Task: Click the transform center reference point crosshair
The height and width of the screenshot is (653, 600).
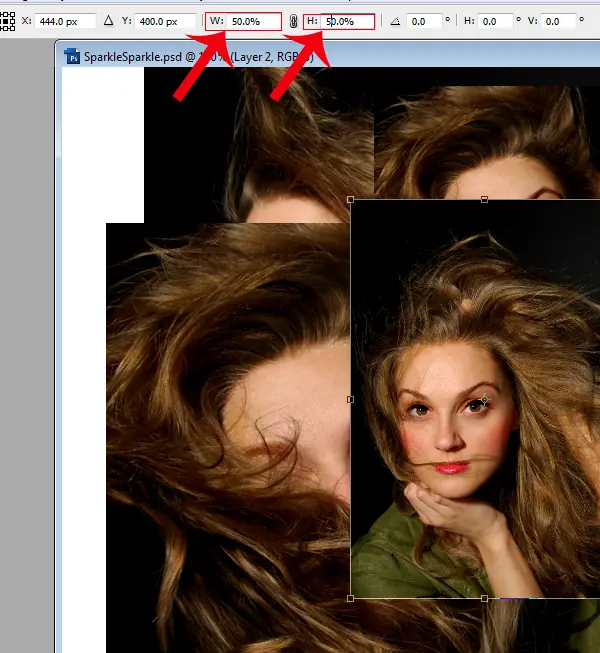Action: pos(484,400)
